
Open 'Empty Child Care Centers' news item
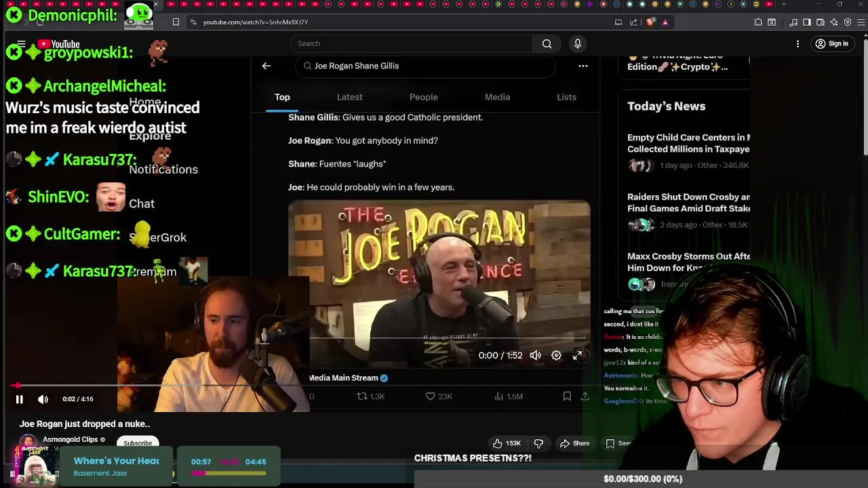pos(688,150)
